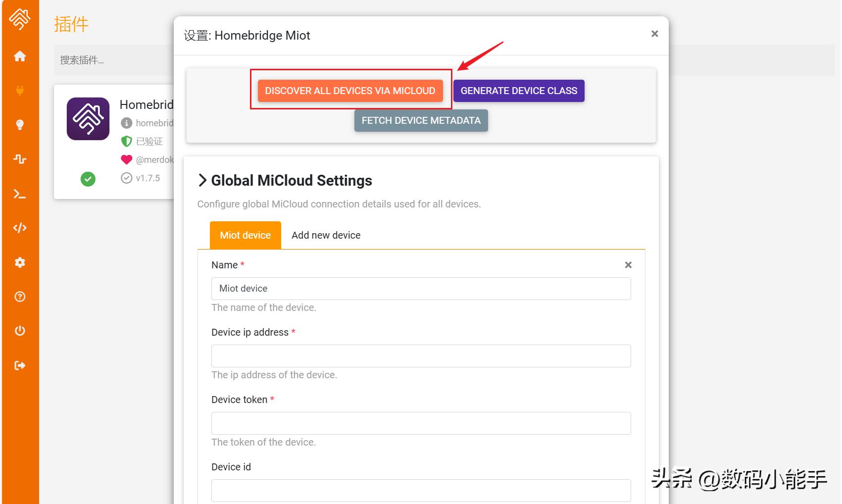Click the 'The token of the device.' hint text
842x504 pixels.
tap(263, 442)
